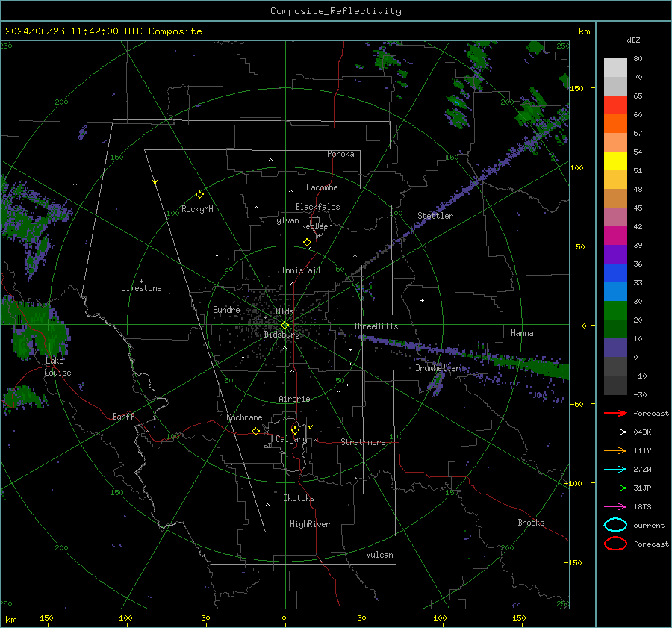Viewport: 672px width, 628px height.
Task: Click the Drumheller city label
Action: pyautogui.click(x=438, y=368)
